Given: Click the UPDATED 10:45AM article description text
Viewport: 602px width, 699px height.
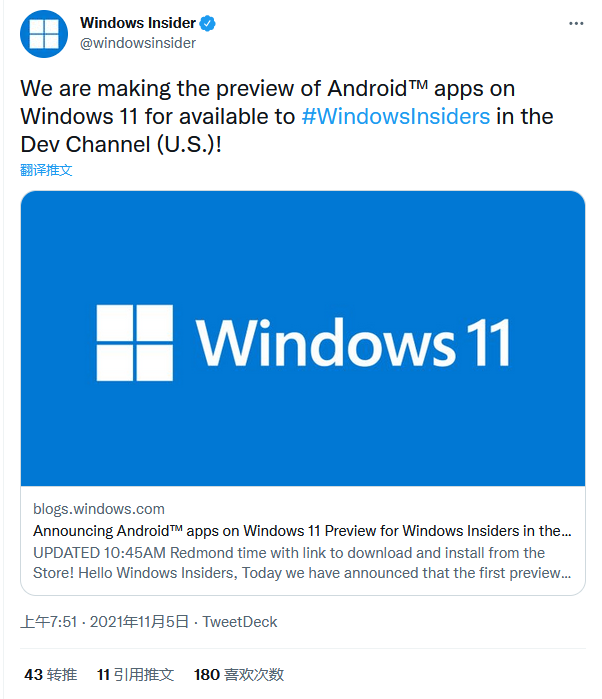Looking at the screenshot, I should (302, 563).
